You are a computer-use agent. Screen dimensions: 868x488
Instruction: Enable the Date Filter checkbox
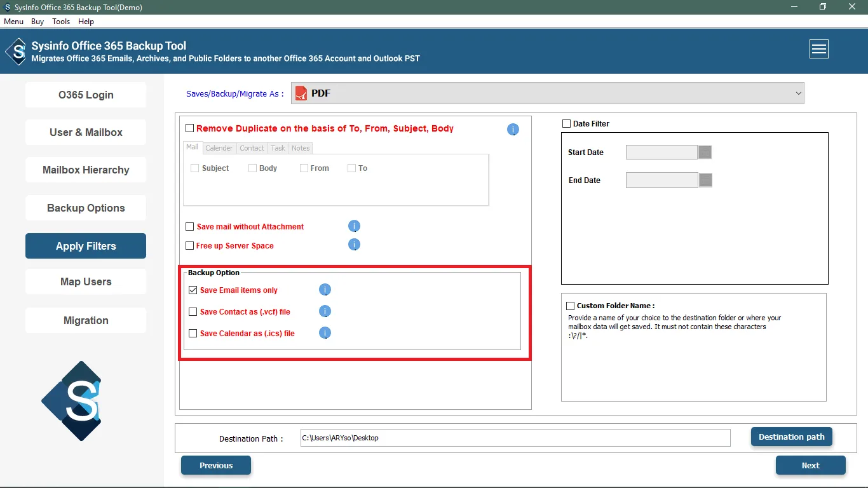click(x=566, y=124)
